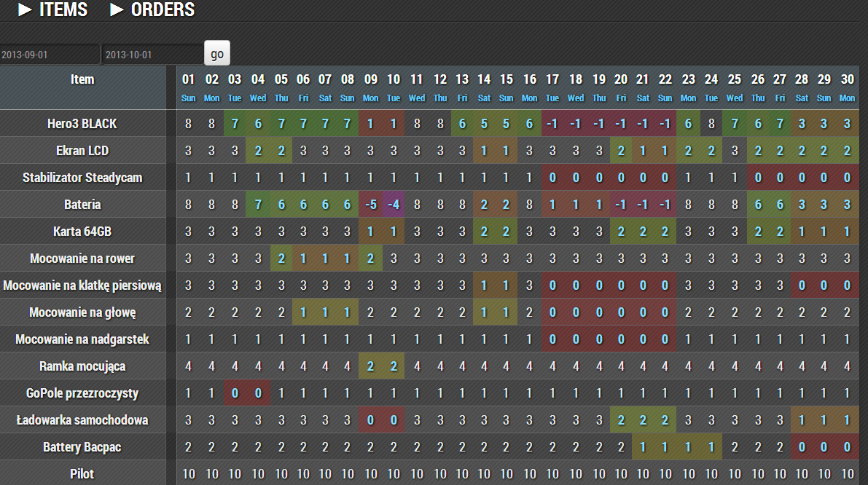Click Ramka mocująca 2 cell on day 10

(394, 366)
